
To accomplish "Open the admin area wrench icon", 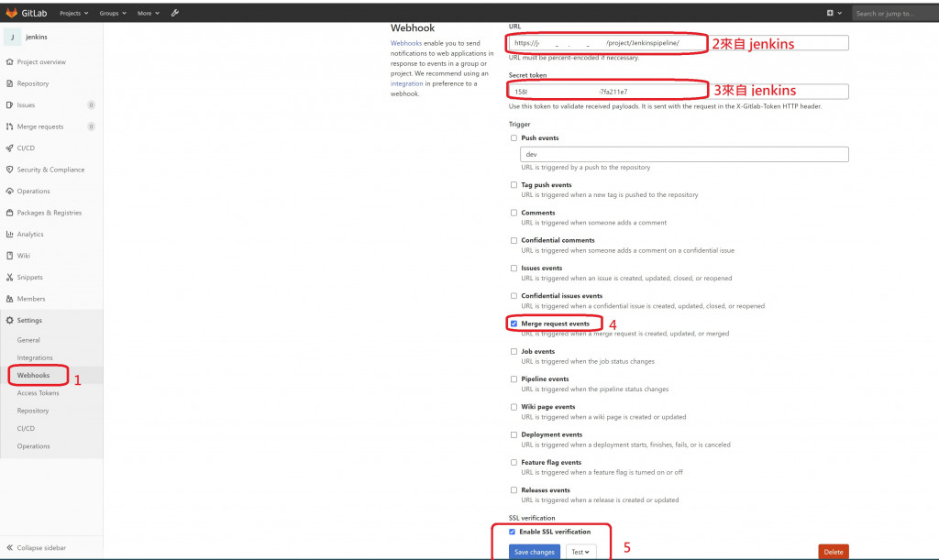I will [175, 13].
